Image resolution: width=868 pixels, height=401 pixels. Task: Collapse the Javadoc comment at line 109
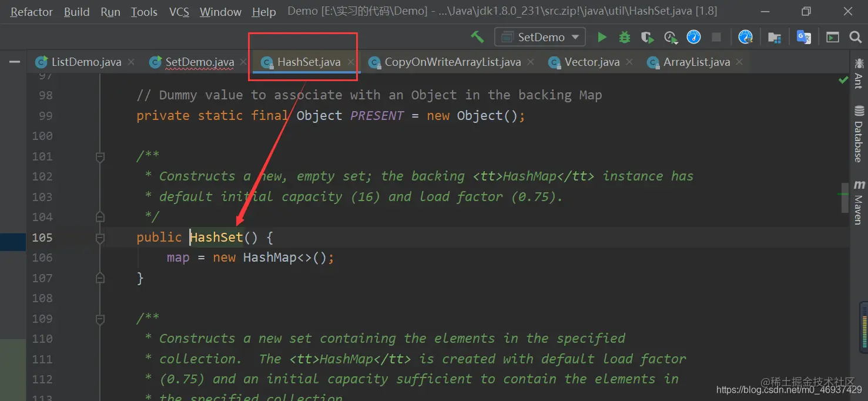(100, 319)
